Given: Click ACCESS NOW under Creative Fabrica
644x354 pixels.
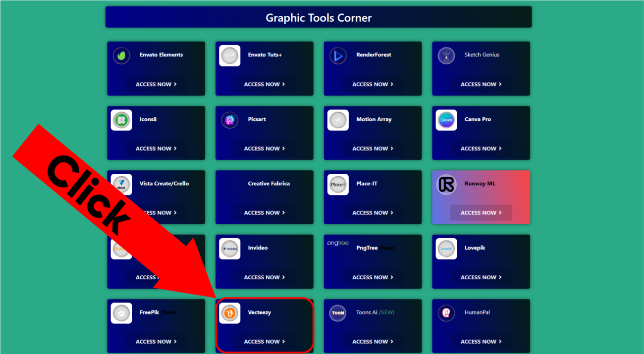Looking at the screenshot, I should [265, 213].
